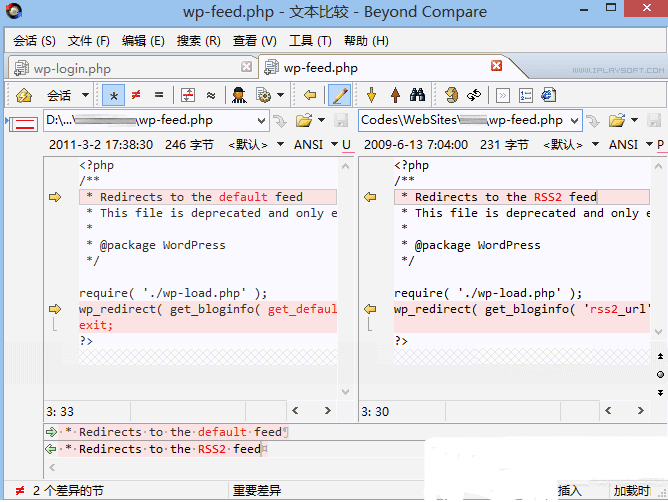Image resolution: width=668 pixels, height=502 pixels.
Task: Toggle the Show All asterisk filter
Action: point(113,95)
